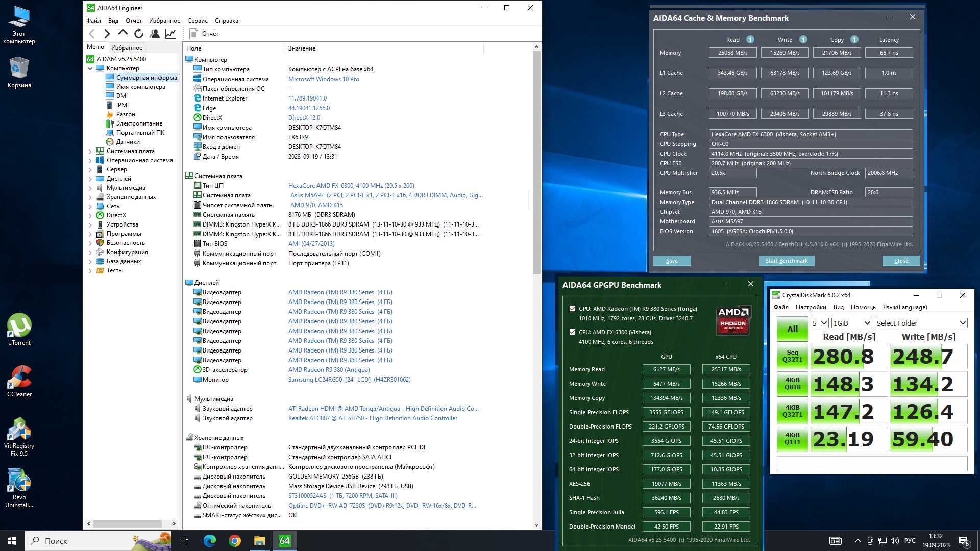Launch Chrome from the taskbar
Image resolution: width=980 pixels, height=551 pixels.
(x=235, y=541)
